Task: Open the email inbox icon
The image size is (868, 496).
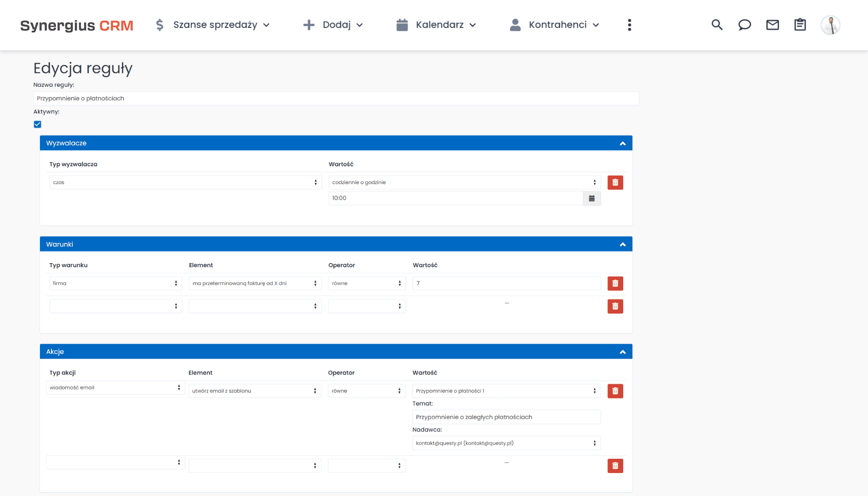Action: point(772,25)
